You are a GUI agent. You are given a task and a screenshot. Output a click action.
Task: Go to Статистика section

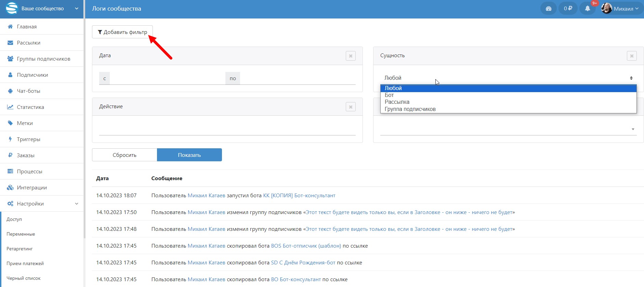[30, 107]
